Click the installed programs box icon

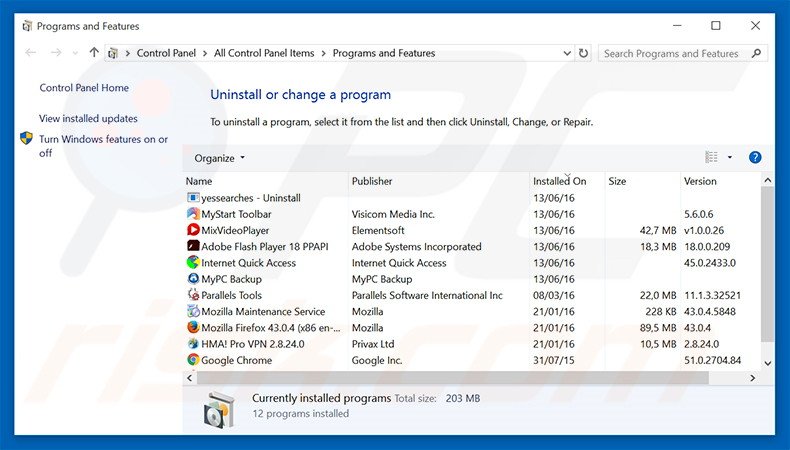(219, 410)
